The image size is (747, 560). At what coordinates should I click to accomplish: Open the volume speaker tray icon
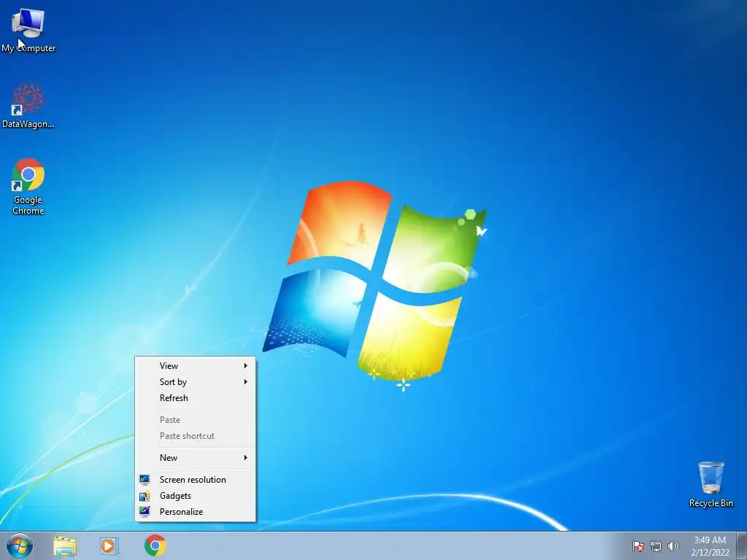(x=673, y=546)
